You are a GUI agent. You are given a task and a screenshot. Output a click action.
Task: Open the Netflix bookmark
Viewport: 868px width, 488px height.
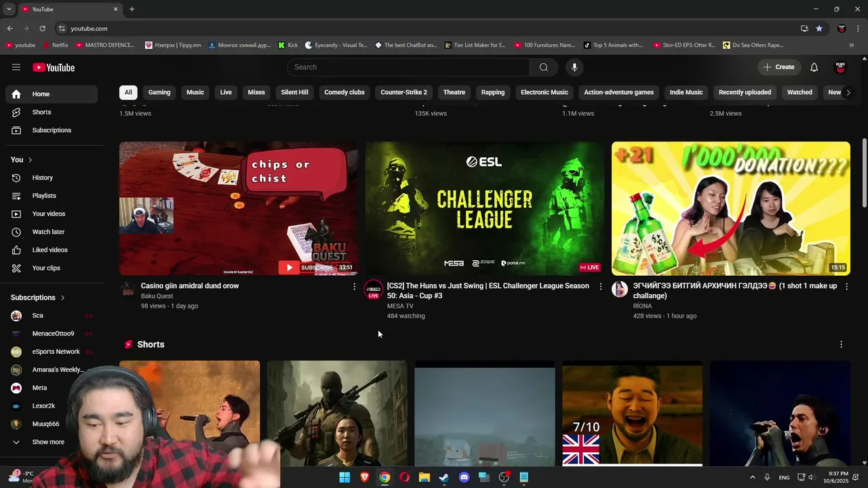55,45
